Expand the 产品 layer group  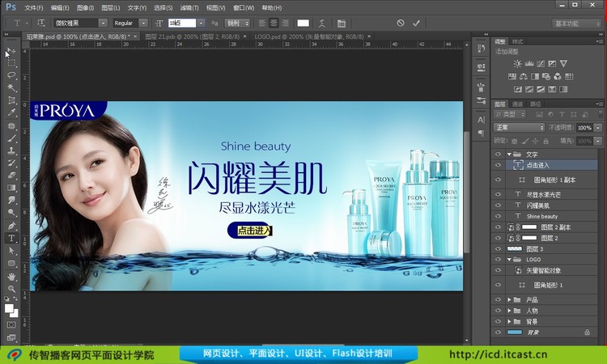click(x=509, y=300)
